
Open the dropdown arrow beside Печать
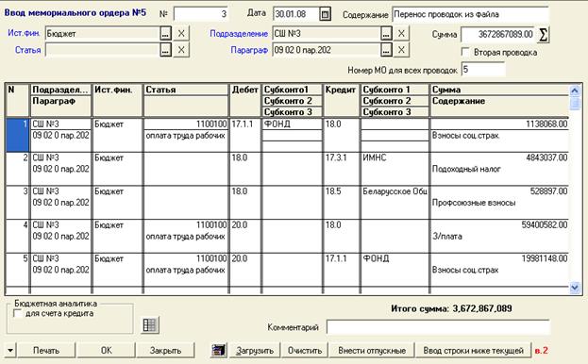point(10,351)
